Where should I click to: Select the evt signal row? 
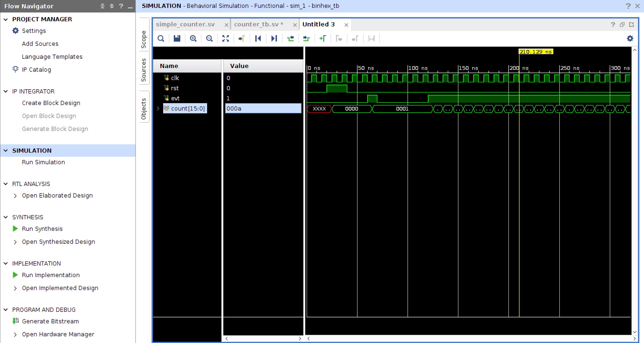(175, 98)
